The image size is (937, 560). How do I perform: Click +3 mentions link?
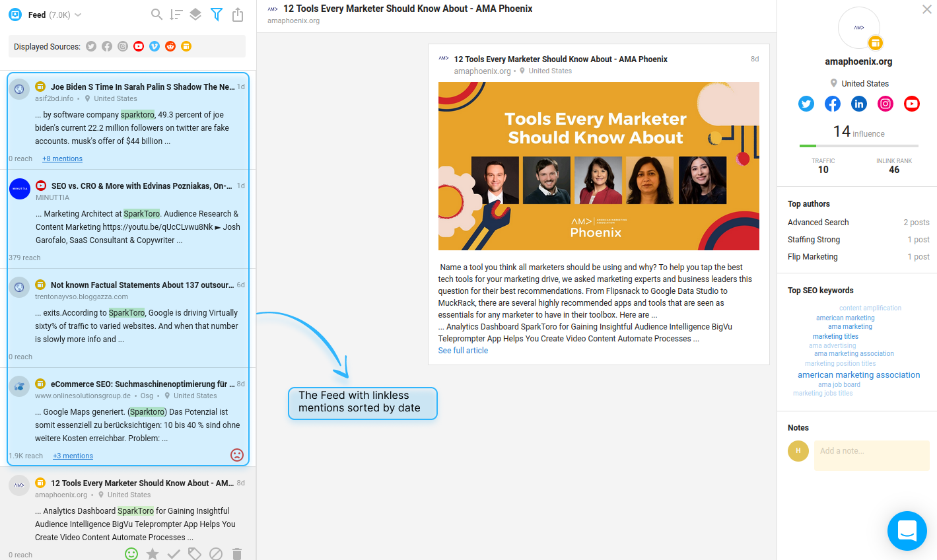click(73, 456)
